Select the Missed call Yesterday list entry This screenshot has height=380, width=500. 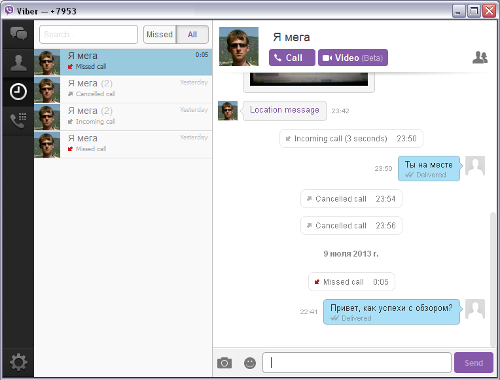123,145
